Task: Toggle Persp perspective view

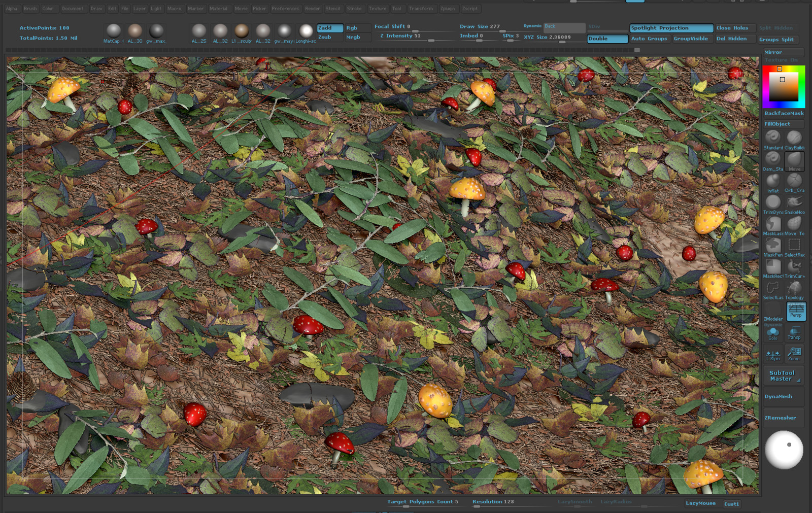Action: [x=796, y=311]
